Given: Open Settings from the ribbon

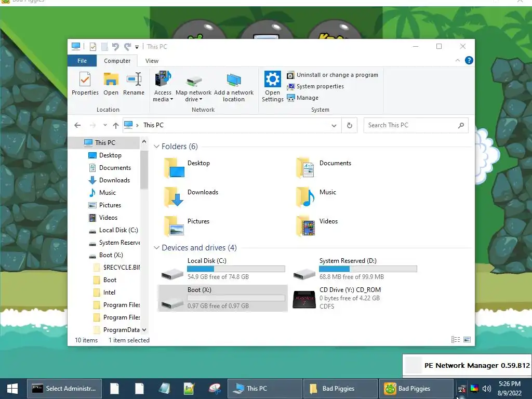Looking at the screenshot, I should [272, 87].
